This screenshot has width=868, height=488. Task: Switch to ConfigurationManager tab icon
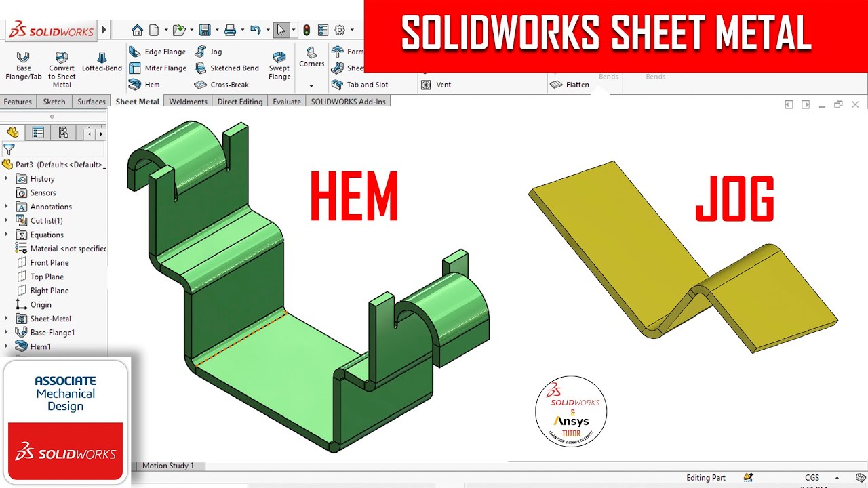pos(63,133)
